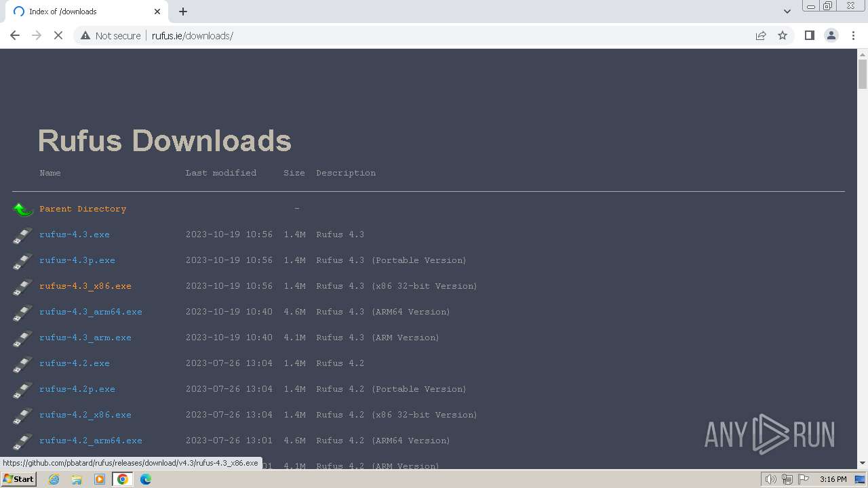Download rufus-4.2p.exe
Viewport: 868px width, 488px height.
click(x=77, y=389)
